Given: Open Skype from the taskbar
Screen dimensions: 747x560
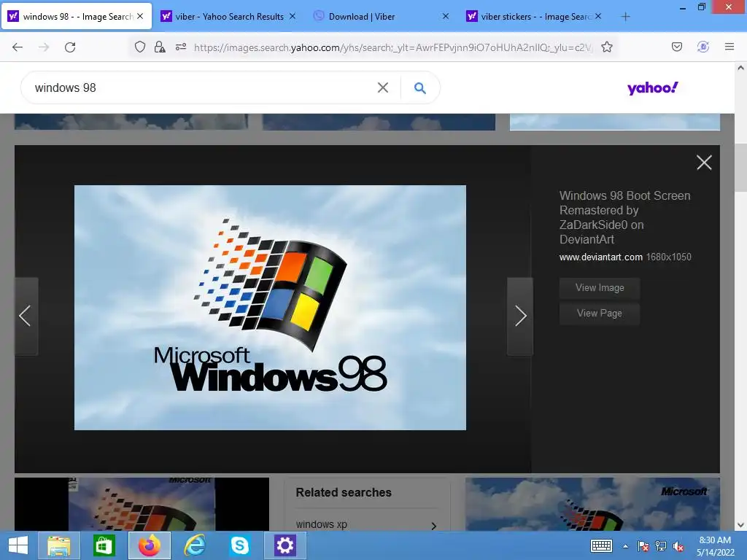Looking at the screenshot, I should tap(239, 545).
